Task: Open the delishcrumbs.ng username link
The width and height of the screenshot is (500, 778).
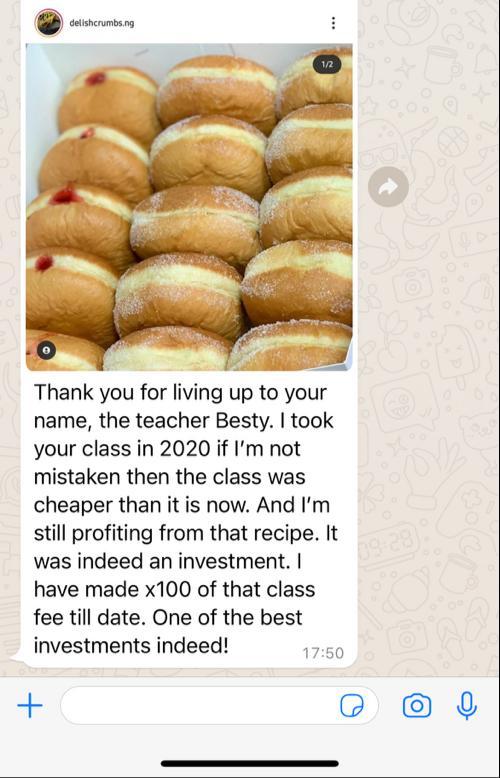Action: click(x=102, y=23)
